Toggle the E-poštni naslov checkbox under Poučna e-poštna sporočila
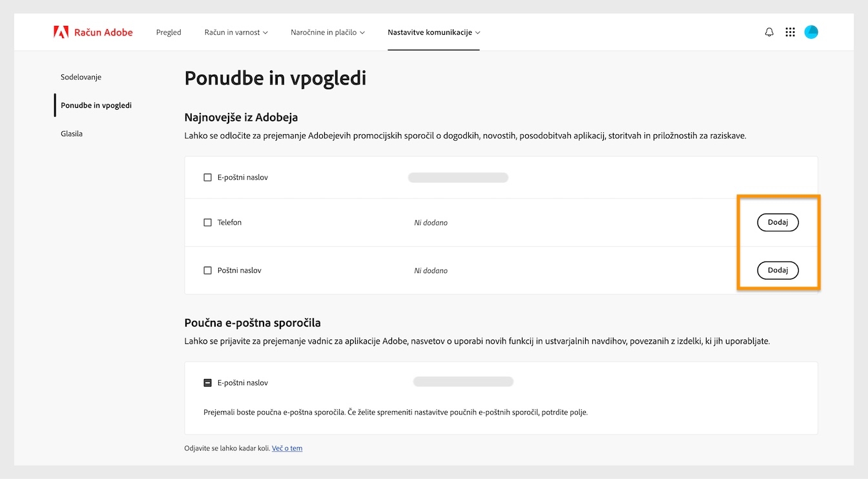The width and height of the screenshot is (868, 479). pyautogui.click(x=207, y=382)
